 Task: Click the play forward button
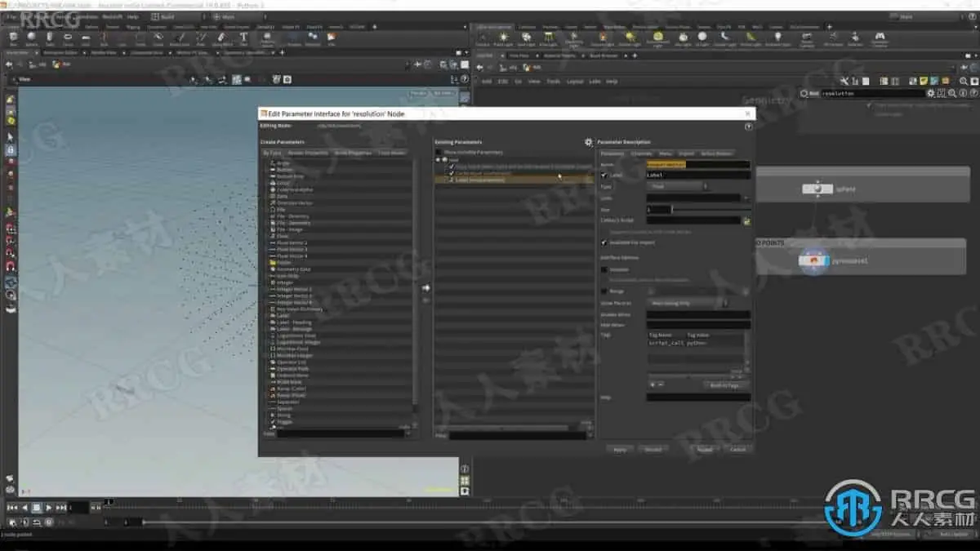tap(49, 508)
